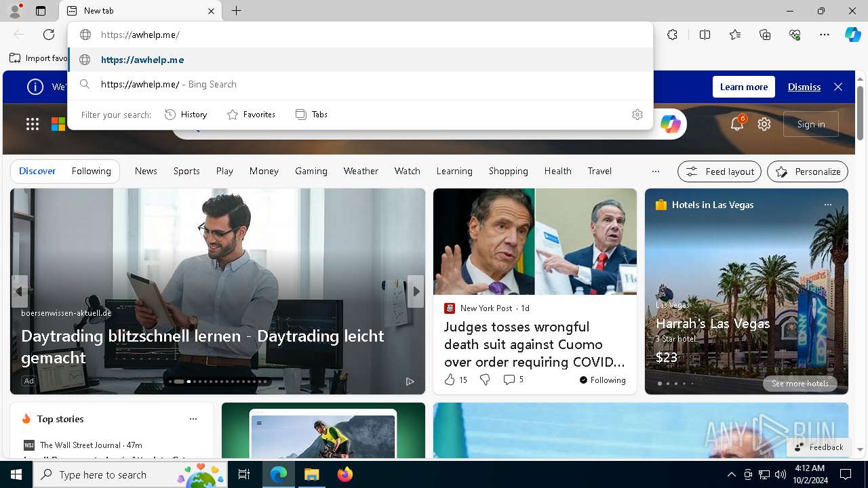Image resolution: width=868 pixels, height=488 pixels.
Task: Open the Favorites star icon
Action: point(735,35)
